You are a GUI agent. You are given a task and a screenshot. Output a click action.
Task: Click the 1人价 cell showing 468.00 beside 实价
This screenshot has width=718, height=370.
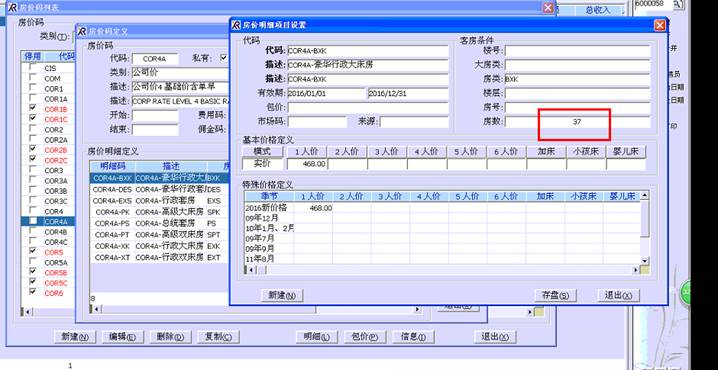[307, 164]
